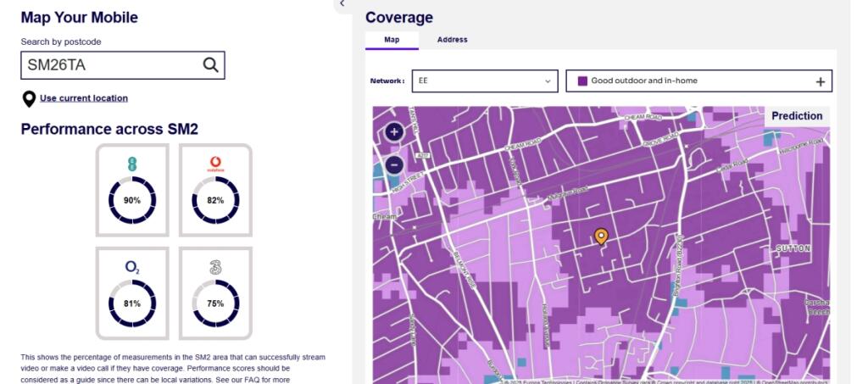Click the Use current location link

[84, 98]
